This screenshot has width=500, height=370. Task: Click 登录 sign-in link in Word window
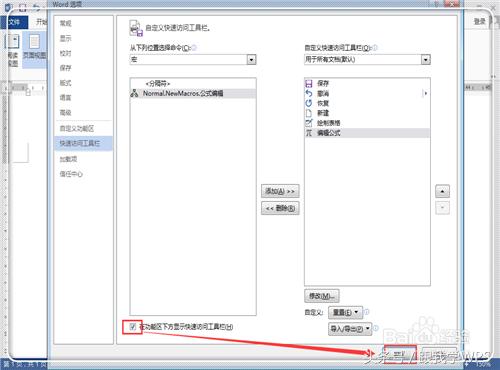point(479,22)
